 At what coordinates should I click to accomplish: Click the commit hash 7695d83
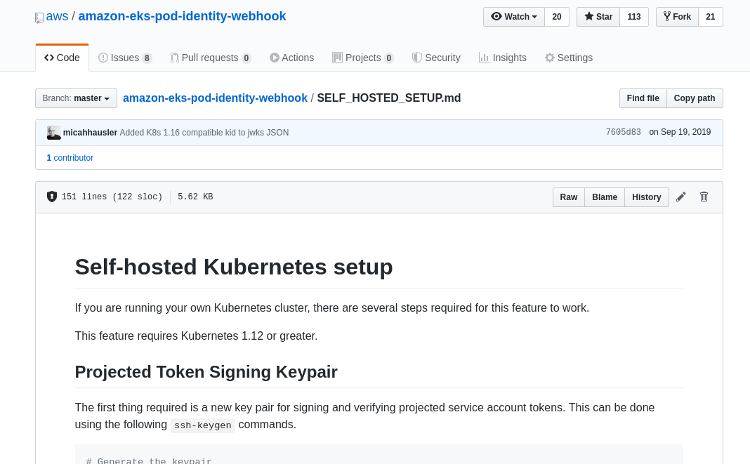[x=623, y=132]
